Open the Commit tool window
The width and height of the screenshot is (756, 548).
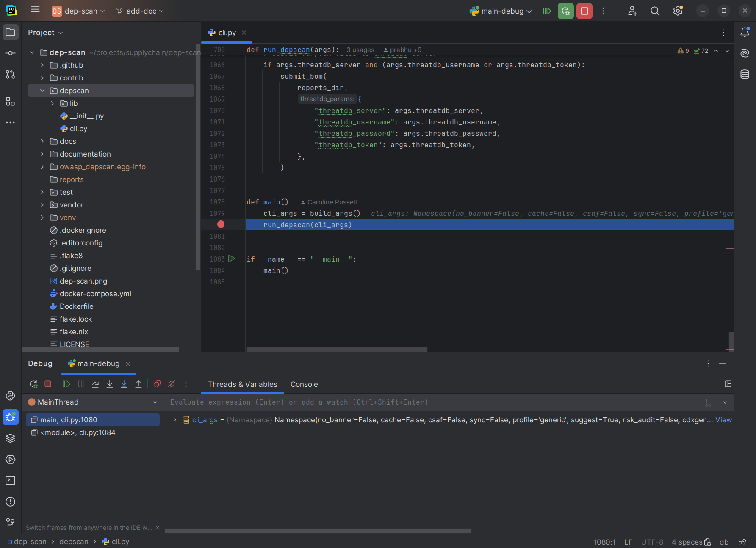11,53
